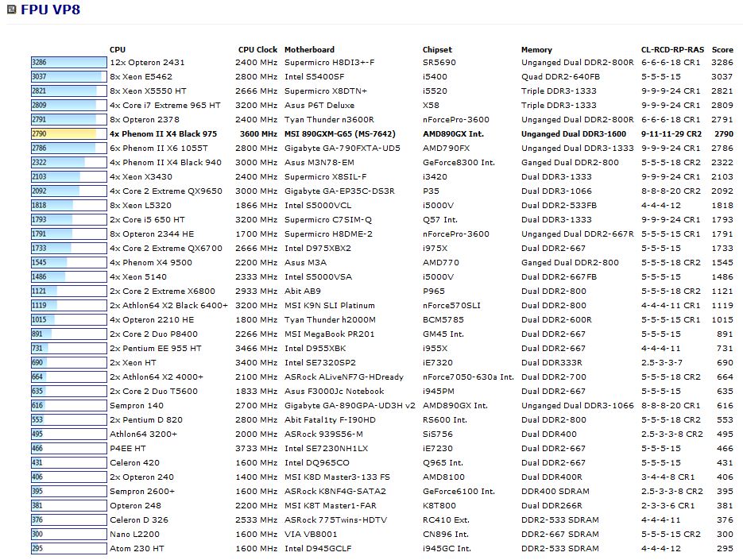Select the Motherboard column header
The image size is (743, 560).
click(309, 49)
